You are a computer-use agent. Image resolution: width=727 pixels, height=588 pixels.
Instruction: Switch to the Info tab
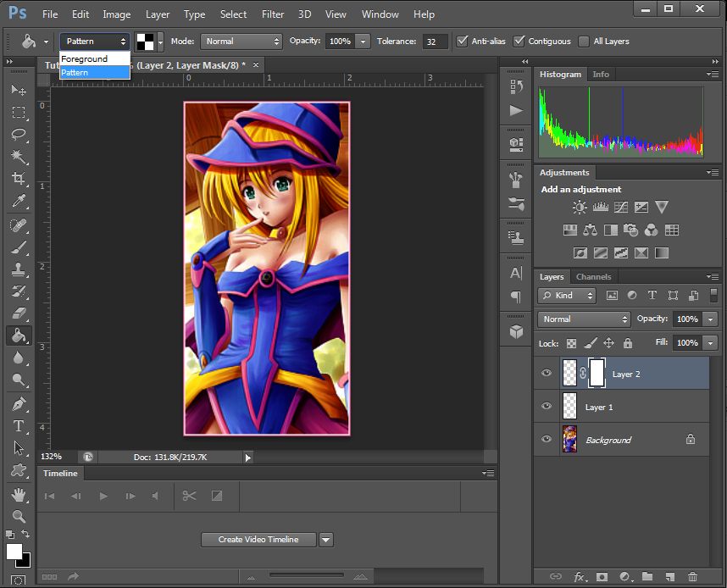point(601,75)
